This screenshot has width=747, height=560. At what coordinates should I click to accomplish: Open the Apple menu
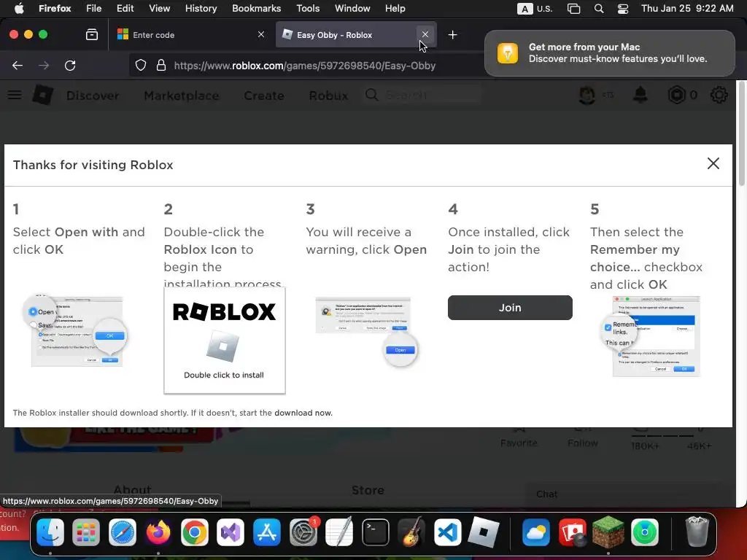18,8
